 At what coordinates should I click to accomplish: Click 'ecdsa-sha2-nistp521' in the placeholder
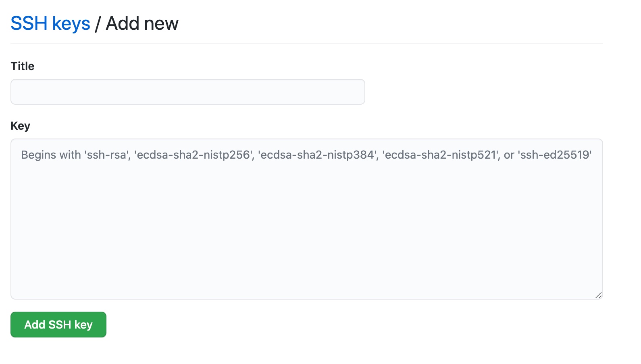point(441,155)
